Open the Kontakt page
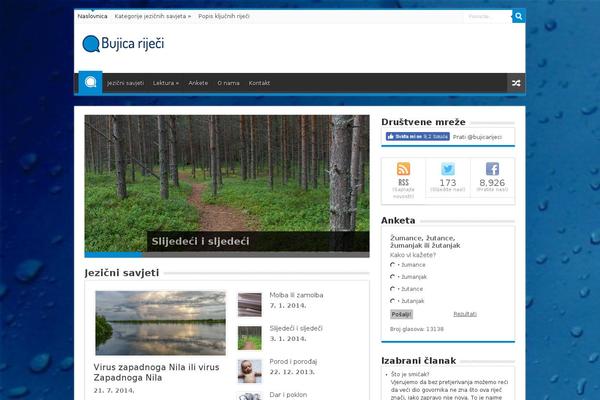Screen dimensions: 600x400 (x=259, y=83)
